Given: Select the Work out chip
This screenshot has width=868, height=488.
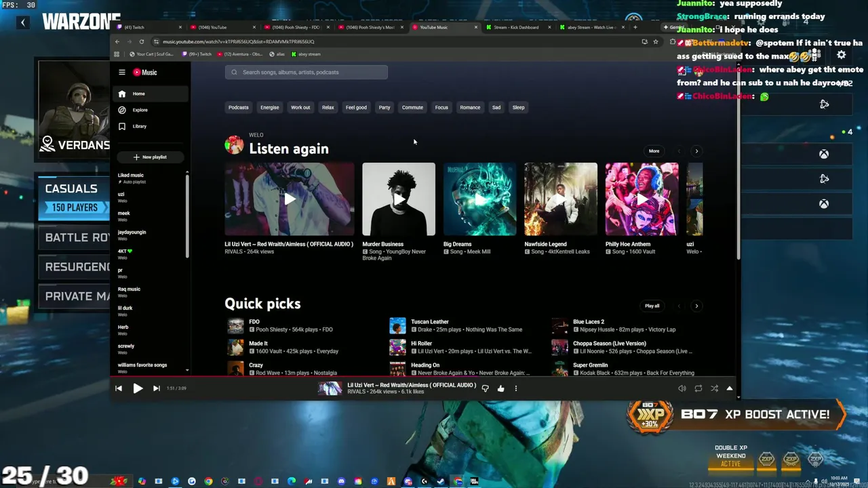Looking at the screenshot, I should pyautogui.click(x=300, y=107).
